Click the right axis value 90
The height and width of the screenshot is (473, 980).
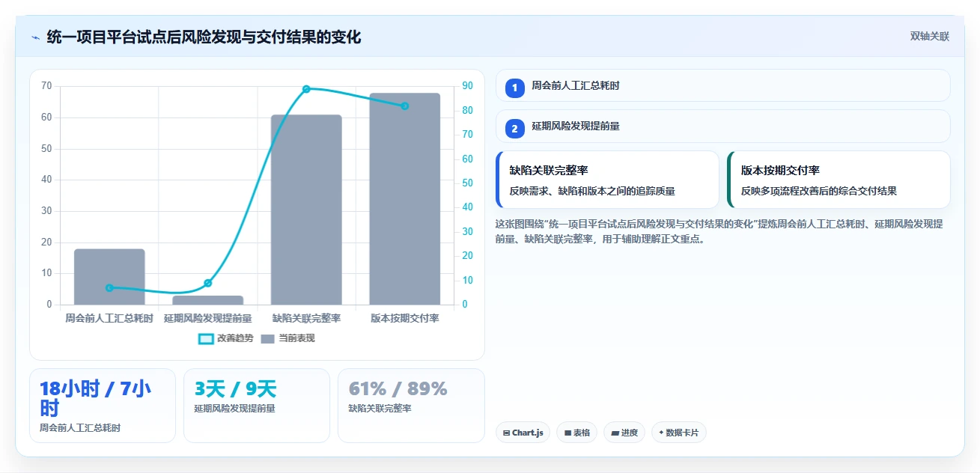467,86
